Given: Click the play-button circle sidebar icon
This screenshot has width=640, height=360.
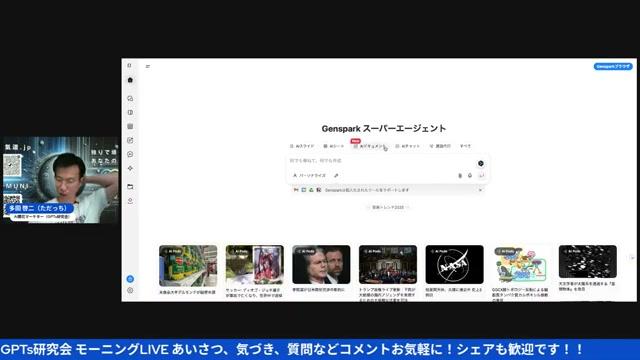Looking at the screenshot, I should coord(130,154).
